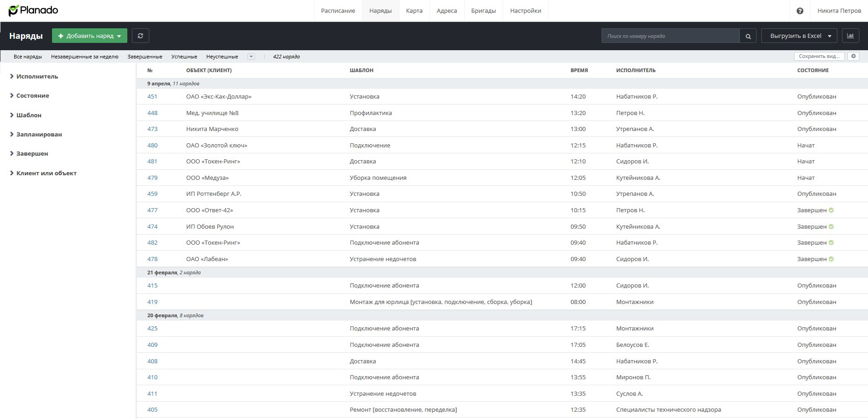Open the saved views dropdown arrow

251,57
